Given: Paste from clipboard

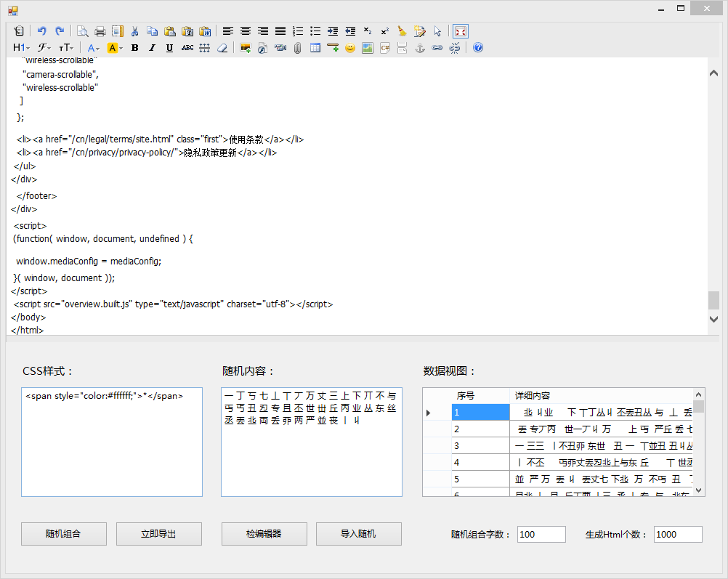Looking at the screenshot, I should (170, 31).
